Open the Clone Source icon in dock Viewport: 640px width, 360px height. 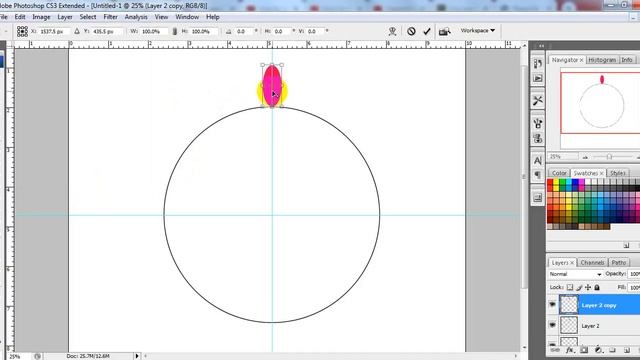(x=538, y=138)
